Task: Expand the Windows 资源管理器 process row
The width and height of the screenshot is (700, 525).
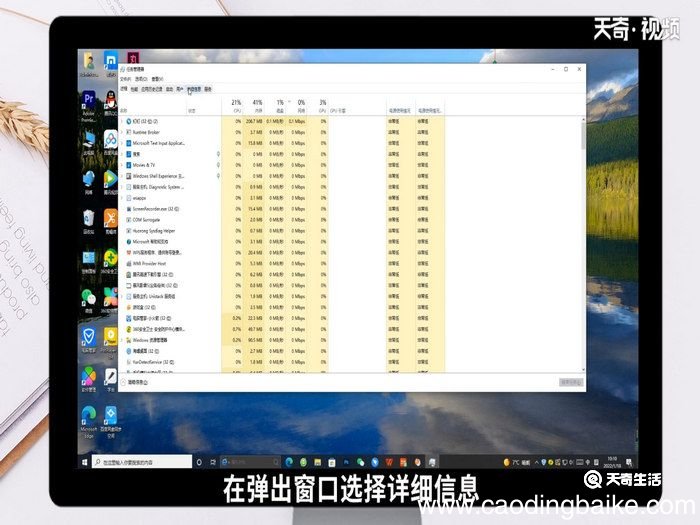Action: [x=122, y=340]
